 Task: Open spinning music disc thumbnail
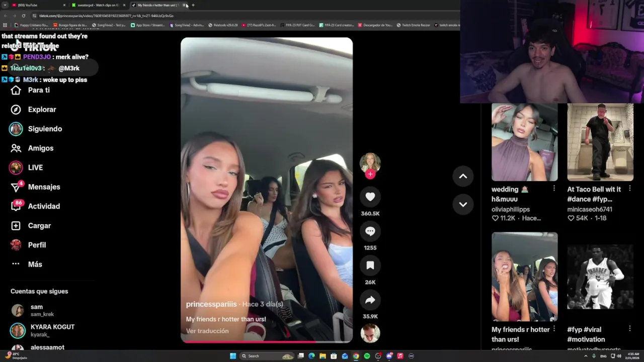pyautogui.click(x=370, y=333)
